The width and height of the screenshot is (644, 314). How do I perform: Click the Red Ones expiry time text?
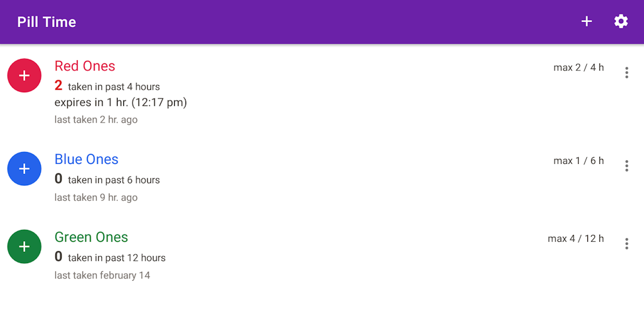pos(121,102)
